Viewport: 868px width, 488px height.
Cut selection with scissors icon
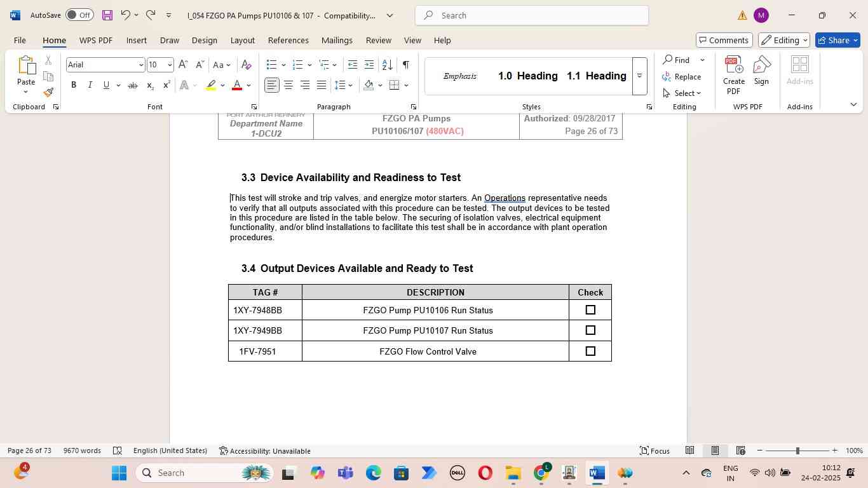pyautogui.click(x=48, y=60)
